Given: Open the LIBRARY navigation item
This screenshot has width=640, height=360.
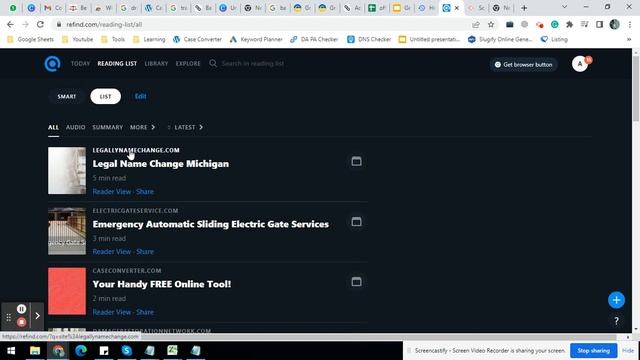Looking at the screenshot, I should pyautogui.click(x=156, y=64).
